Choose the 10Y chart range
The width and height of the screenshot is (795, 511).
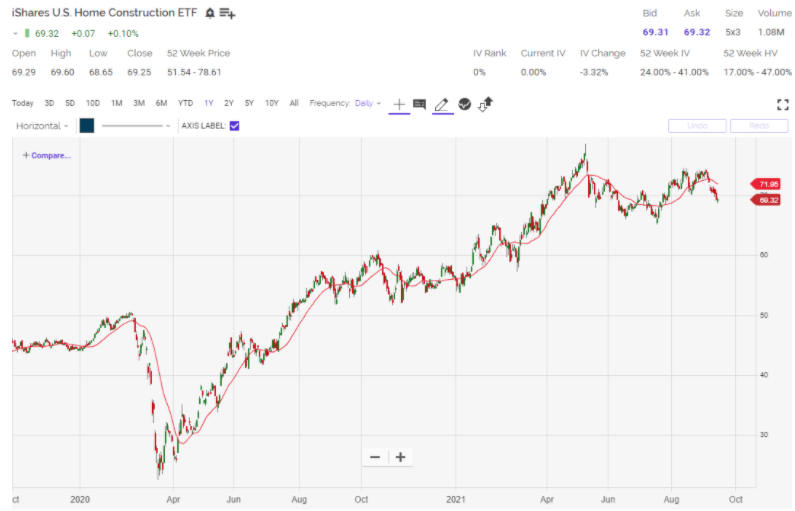[272, 103]
